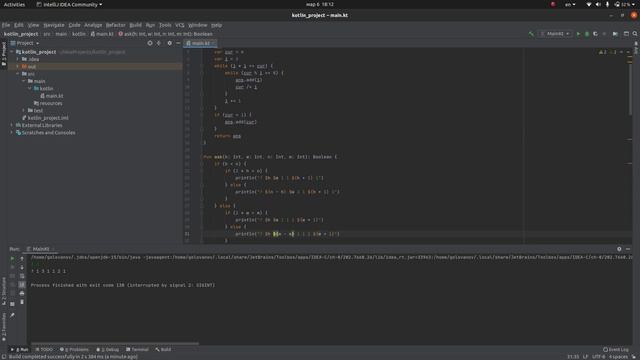This screenshot has width=640, height=360.
Task: Open MainKt run configuration dropdown
Action: coord(555,34)
